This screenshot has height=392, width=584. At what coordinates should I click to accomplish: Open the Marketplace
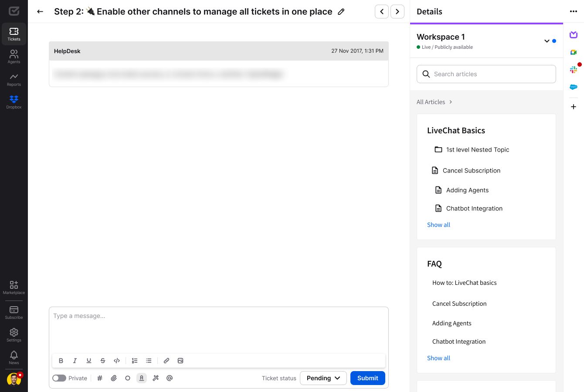[x=14, y=287]
